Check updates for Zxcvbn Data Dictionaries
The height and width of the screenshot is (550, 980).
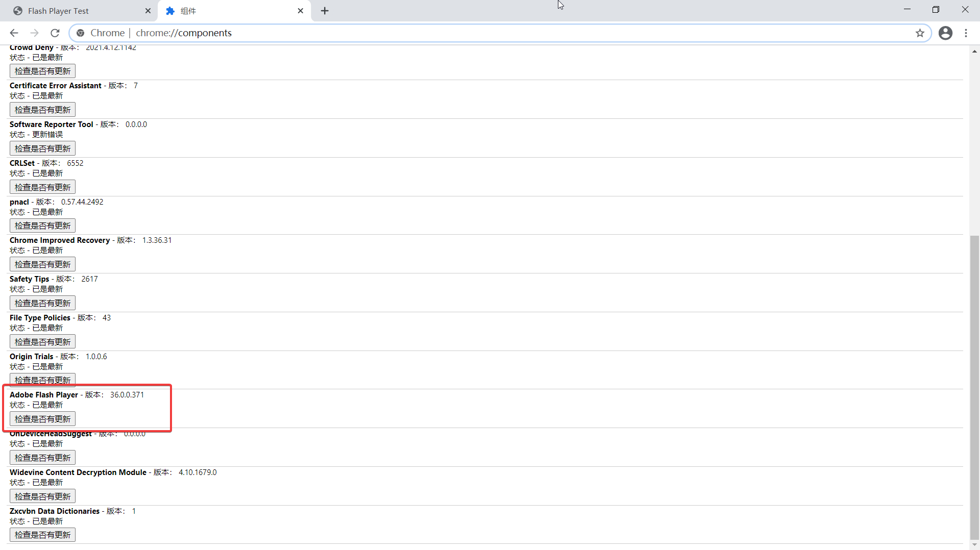point(42,535)
